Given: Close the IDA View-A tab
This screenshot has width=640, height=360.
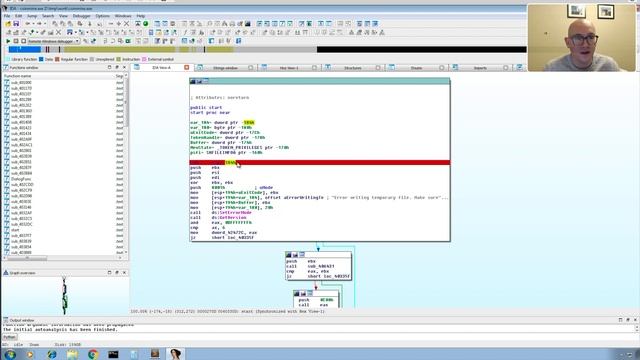Looking at the screenshot, I should coord(187,68).
